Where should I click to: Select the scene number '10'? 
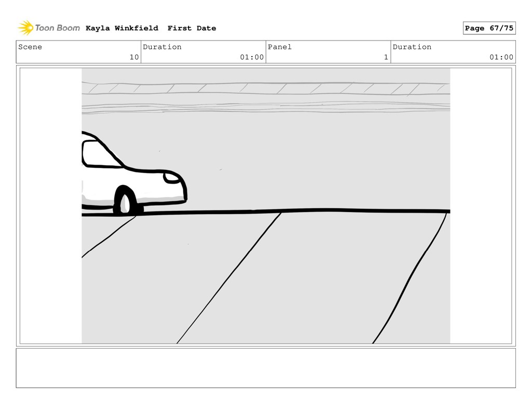(x=134, y=57)
